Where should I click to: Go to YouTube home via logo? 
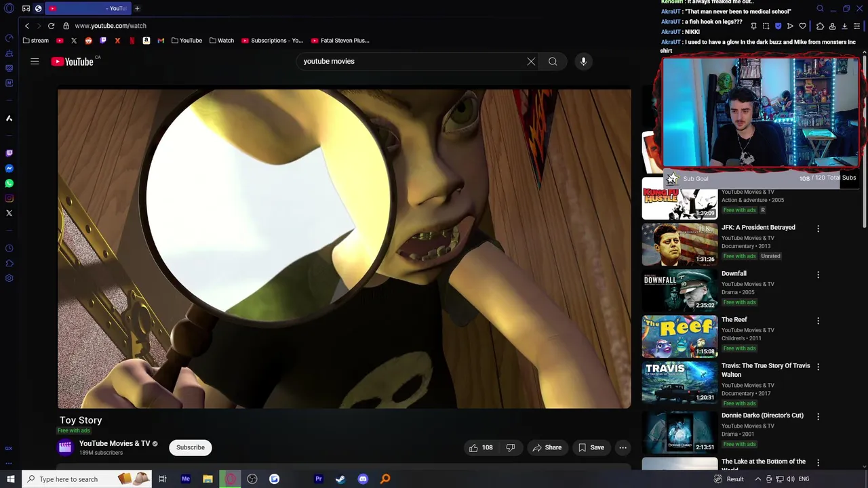[x=72, y=62]
